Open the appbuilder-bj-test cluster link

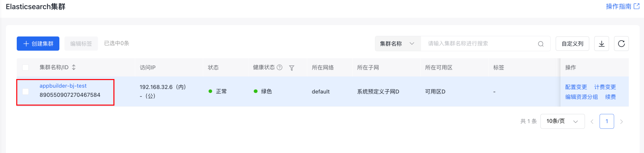(63, 86)
